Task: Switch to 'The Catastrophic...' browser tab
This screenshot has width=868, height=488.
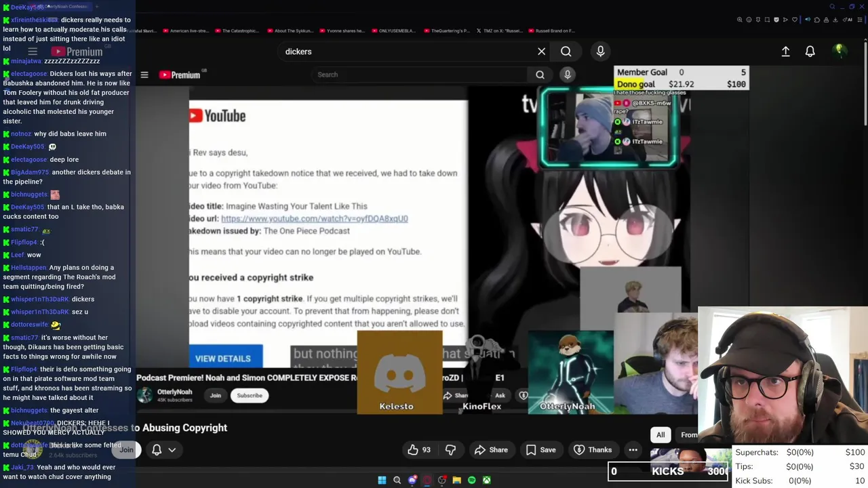Action: 237,30
